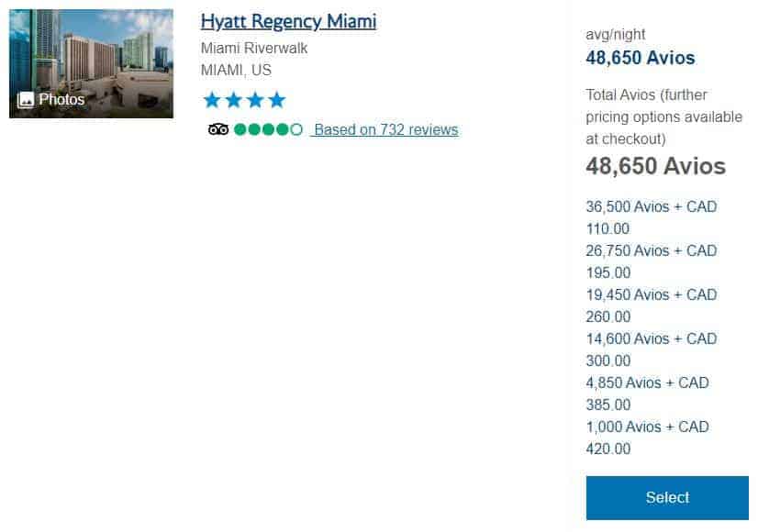The image size is (758, 532).
Task: Pick the 19,450 Avios + CAD 260.00 option
Action: click(651, 305)
